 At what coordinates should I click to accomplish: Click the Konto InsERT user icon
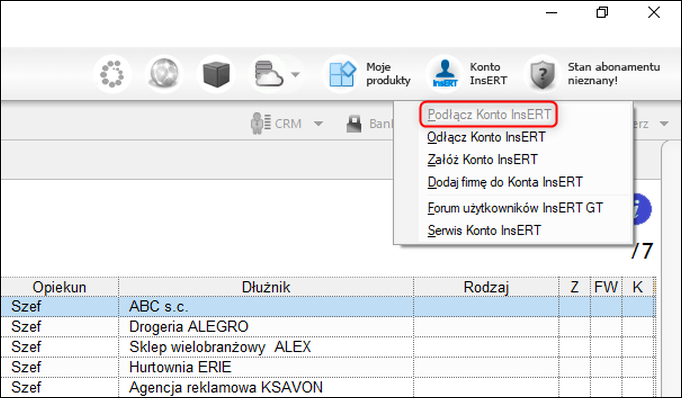[x=445, y=74]
